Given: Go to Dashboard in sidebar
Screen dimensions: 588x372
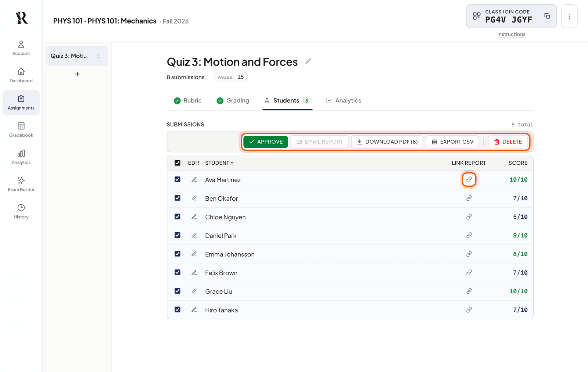Looking at the screenshot, I should click(x=21, y=75).
